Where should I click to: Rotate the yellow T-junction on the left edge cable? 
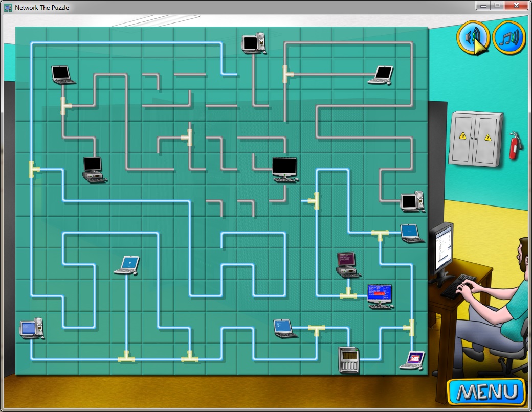pyautogui.click(x=34, y=169)
